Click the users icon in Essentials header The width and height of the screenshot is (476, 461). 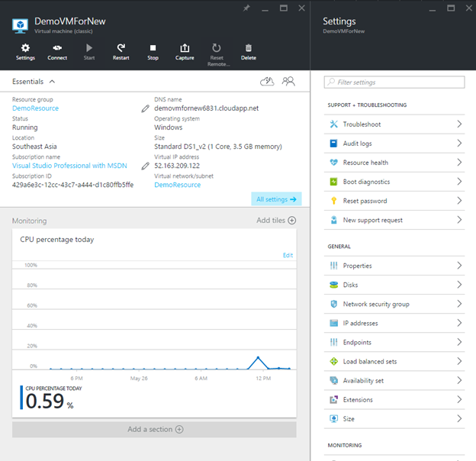pyautogui.click(x=288, y=81)
